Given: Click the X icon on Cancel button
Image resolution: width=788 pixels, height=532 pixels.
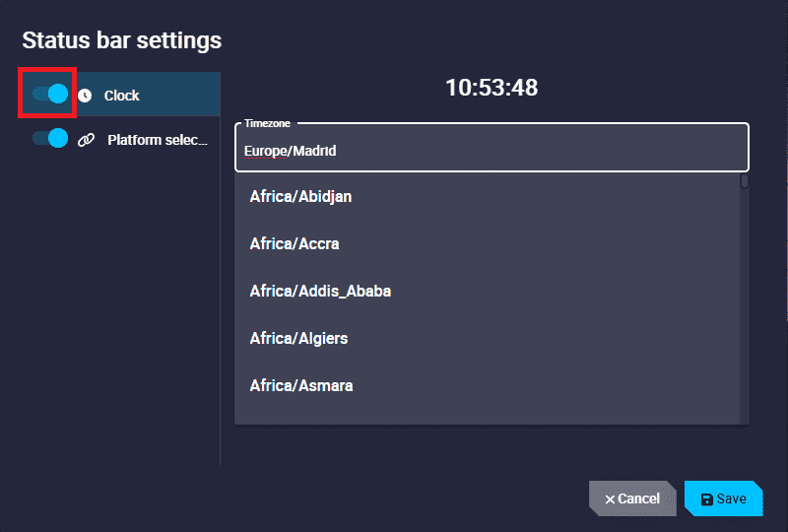Looking at the screenshot, I should (x=610, y=499).
